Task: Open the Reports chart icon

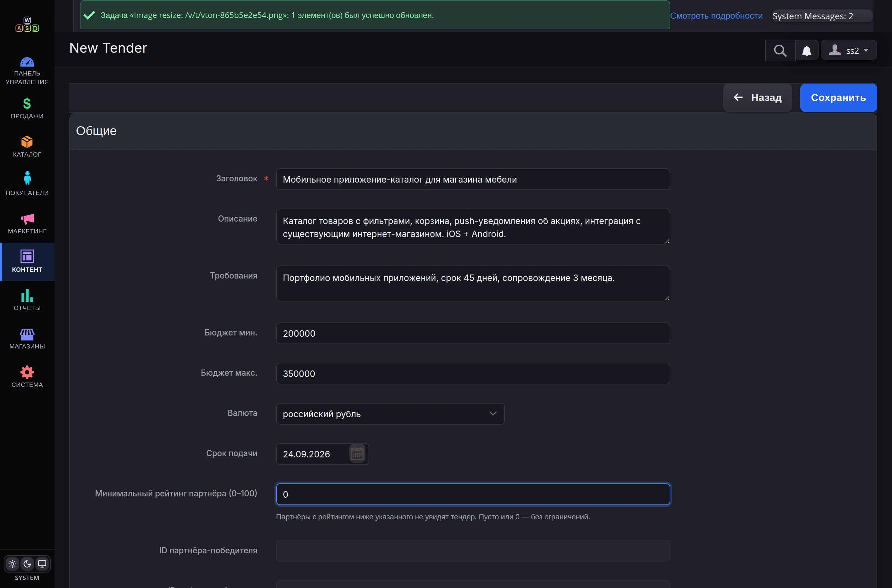Action: point(27,296)
